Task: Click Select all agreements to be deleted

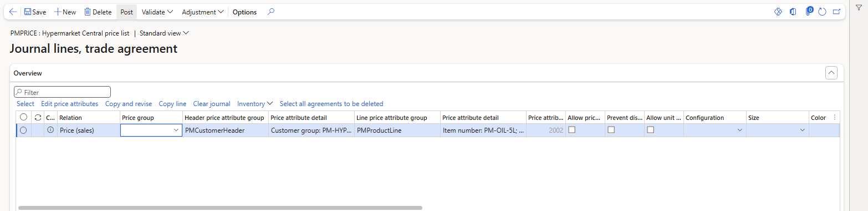Action: coord(331,104)
